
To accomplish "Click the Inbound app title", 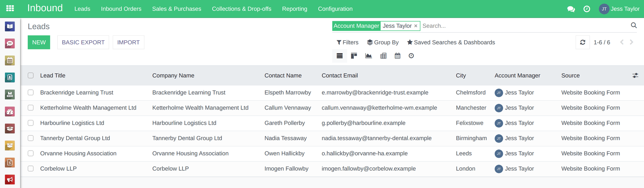I will pos(45,8).
